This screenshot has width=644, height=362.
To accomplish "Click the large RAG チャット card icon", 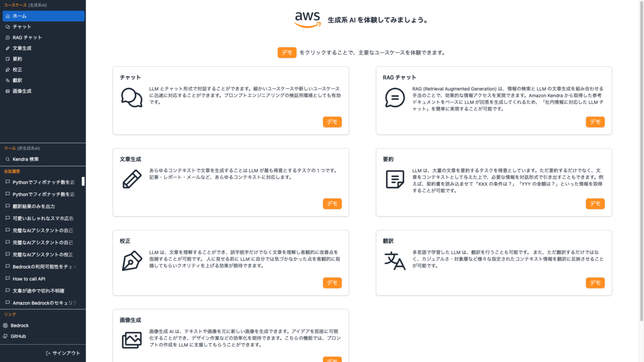I will [395, 98].
